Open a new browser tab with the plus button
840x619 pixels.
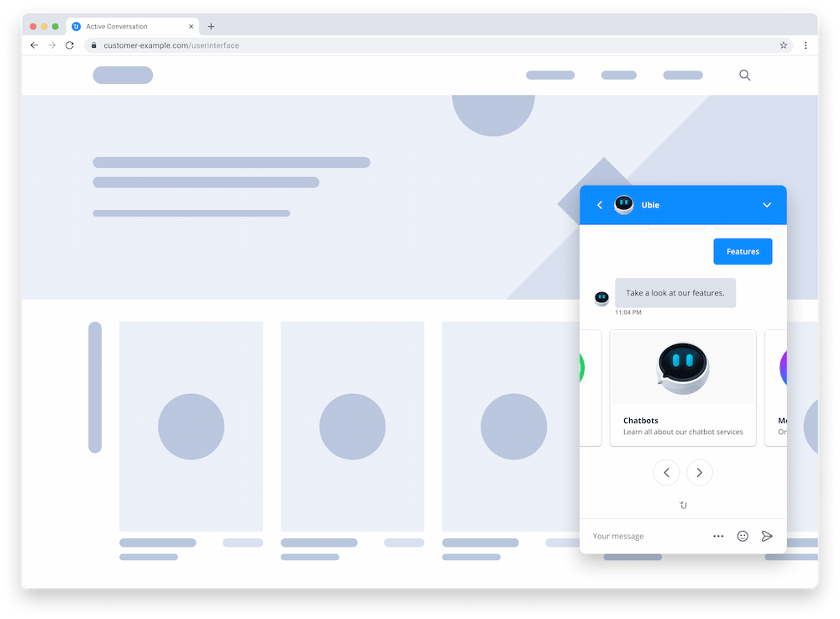pyautogui.click(x=211, y=26)
